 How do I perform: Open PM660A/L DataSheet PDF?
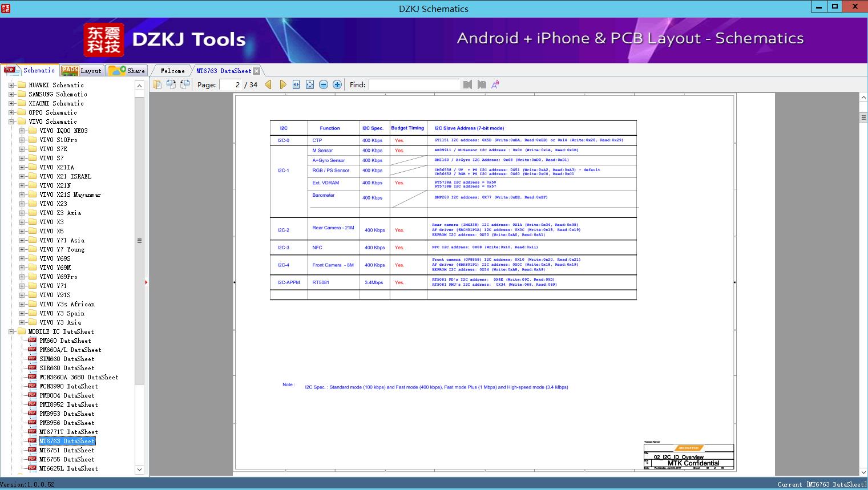click(70, 350)
